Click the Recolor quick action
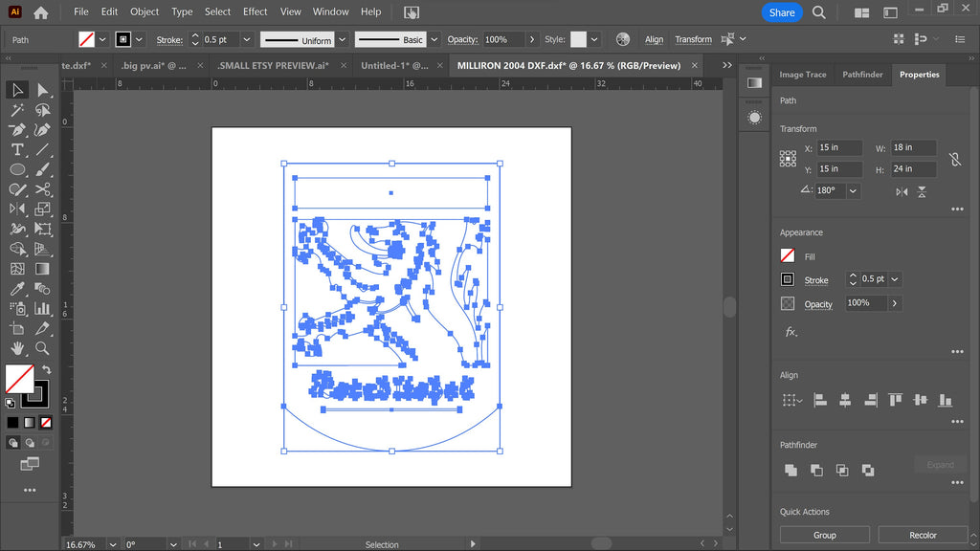The width and height of the screenshot is (980, 551). pyautogui.click(x=923, y=536)
